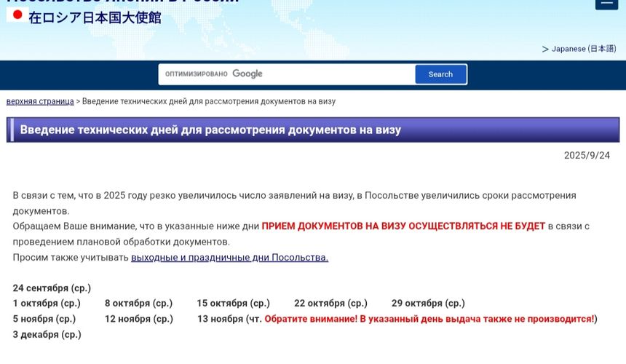Click breadcrumb text 'Введение технических дней для рассмотрения'
The image size is (626, 364).
point(170,101)
